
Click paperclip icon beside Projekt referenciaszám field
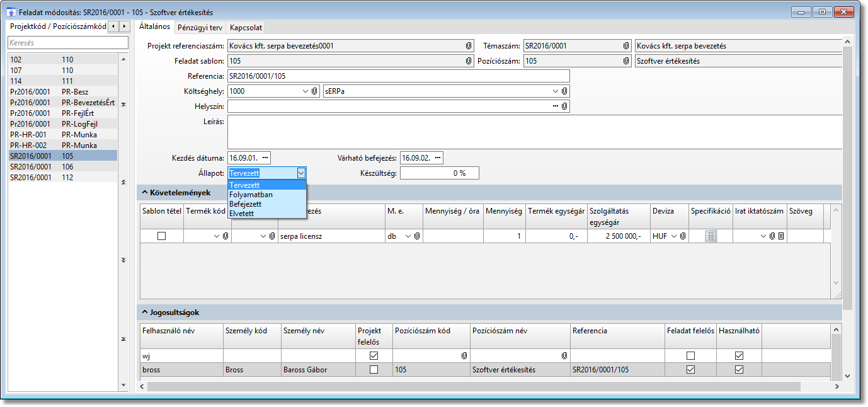click(x=469, y=46)
